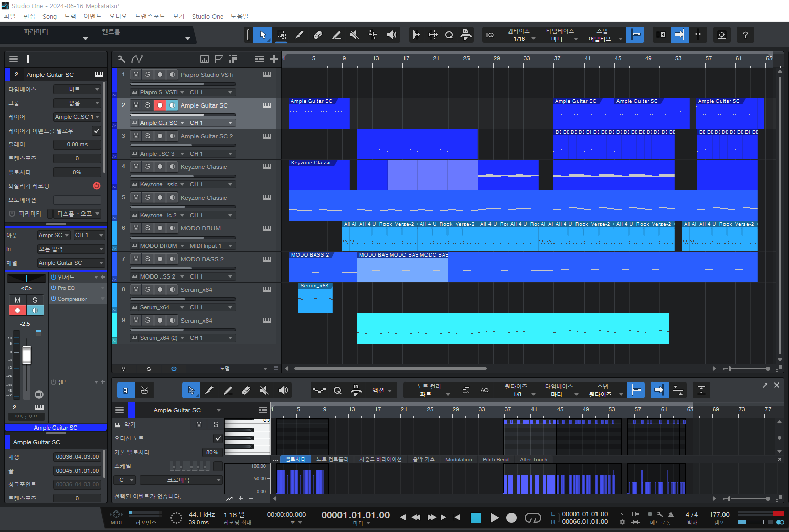Switch to Modulation automation tab

point(459,459)
